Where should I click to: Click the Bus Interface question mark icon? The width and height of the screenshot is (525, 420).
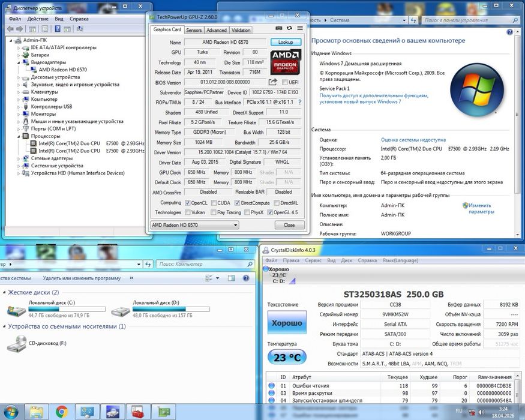click(x=301, y=103)
